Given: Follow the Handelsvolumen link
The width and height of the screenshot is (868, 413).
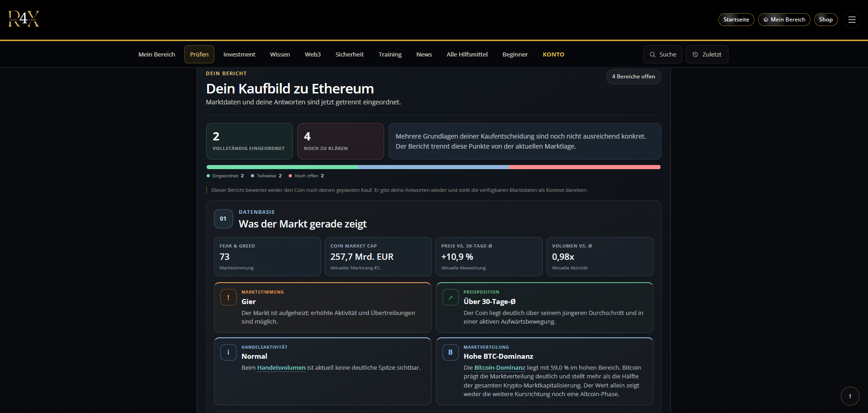Looking at the screenshot, I should 281,368.
